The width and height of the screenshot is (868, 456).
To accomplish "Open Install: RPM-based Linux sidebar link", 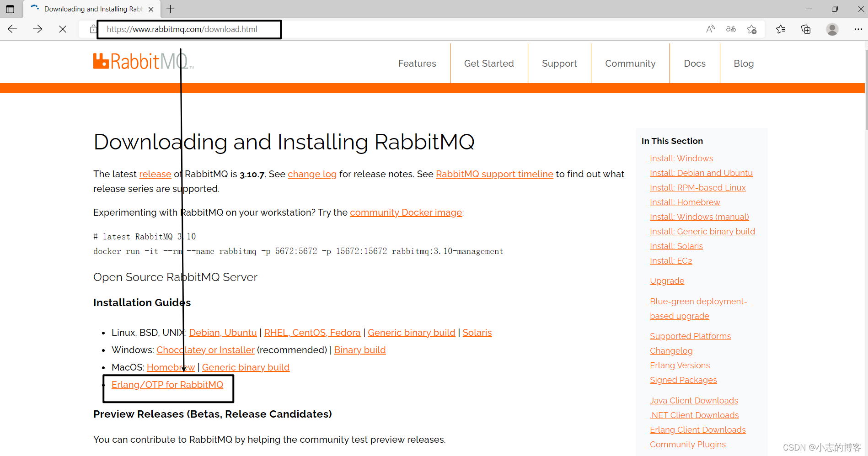I will point(698,188).
